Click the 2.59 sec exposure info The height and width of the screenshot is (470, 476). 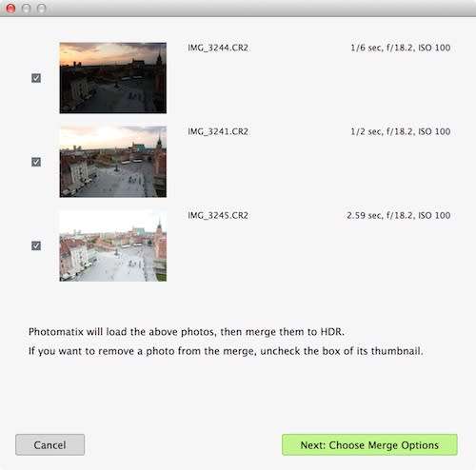coord(399,215)
